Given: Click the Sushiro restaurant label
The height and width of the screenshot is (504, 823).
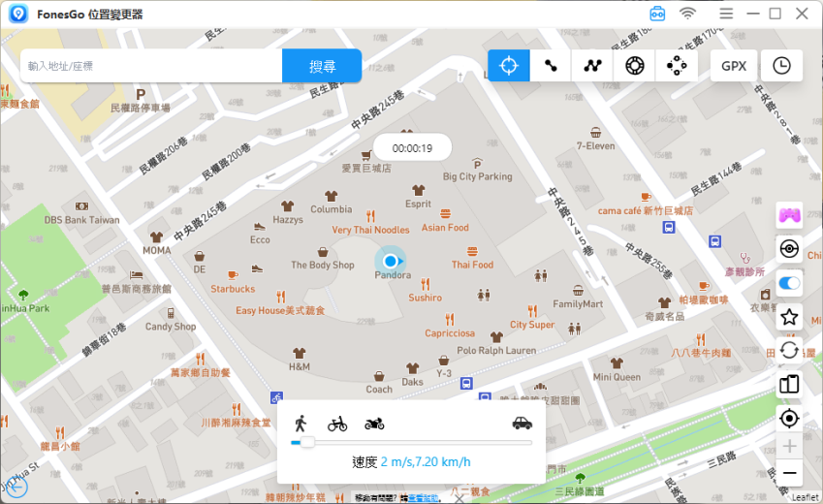Looking at the screenshot, I should [426, 298].
